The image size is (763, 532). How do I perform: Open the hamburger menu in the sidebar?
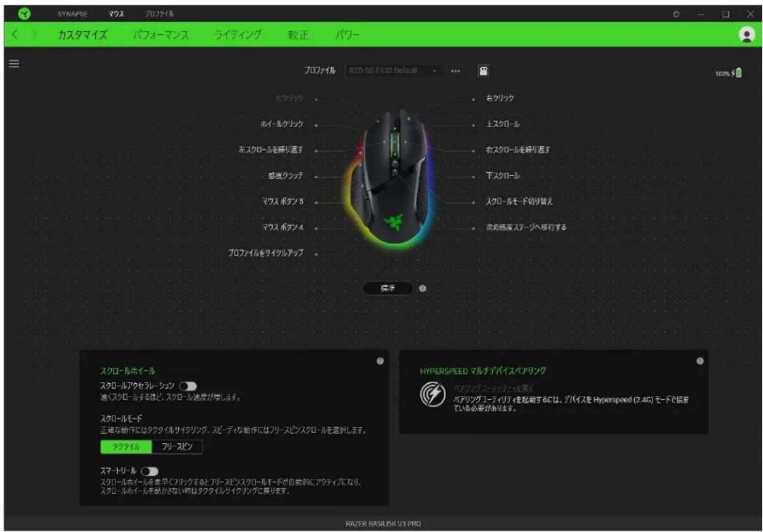[13, 62]
